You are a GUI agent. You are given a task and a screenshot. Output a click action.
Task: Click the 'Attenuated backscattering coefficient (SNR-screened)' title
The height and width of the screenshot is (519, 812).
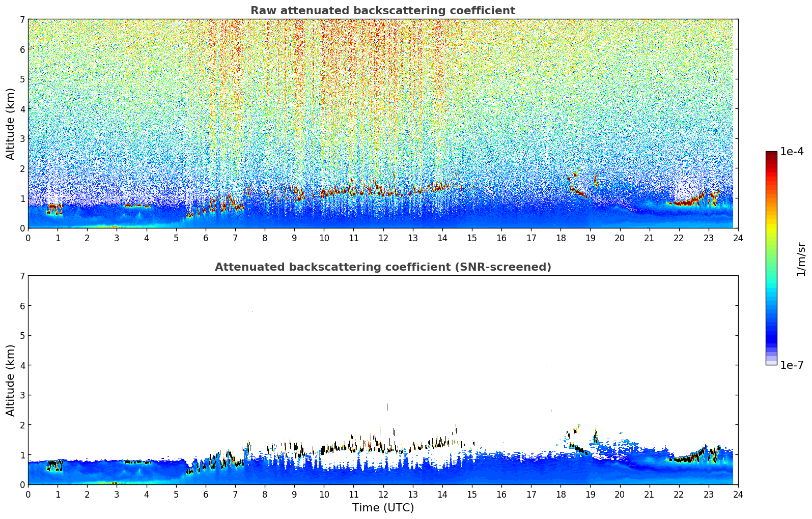point(383,267)
